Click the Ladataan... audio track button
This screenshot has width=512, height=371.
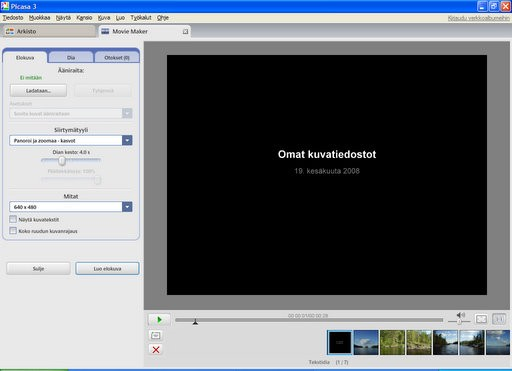pyautogui.click(x=38, y=91)
